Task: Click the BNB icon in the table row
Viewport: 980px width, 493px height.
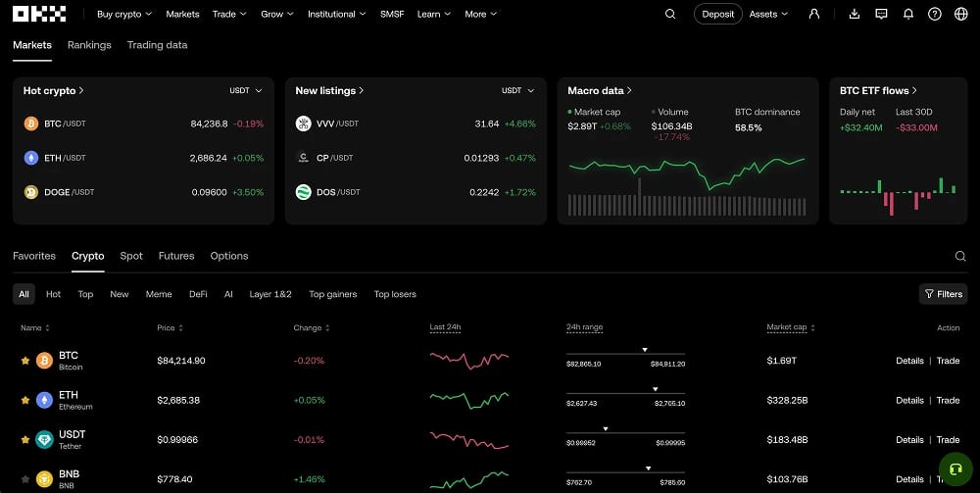Action: (44, 479)
